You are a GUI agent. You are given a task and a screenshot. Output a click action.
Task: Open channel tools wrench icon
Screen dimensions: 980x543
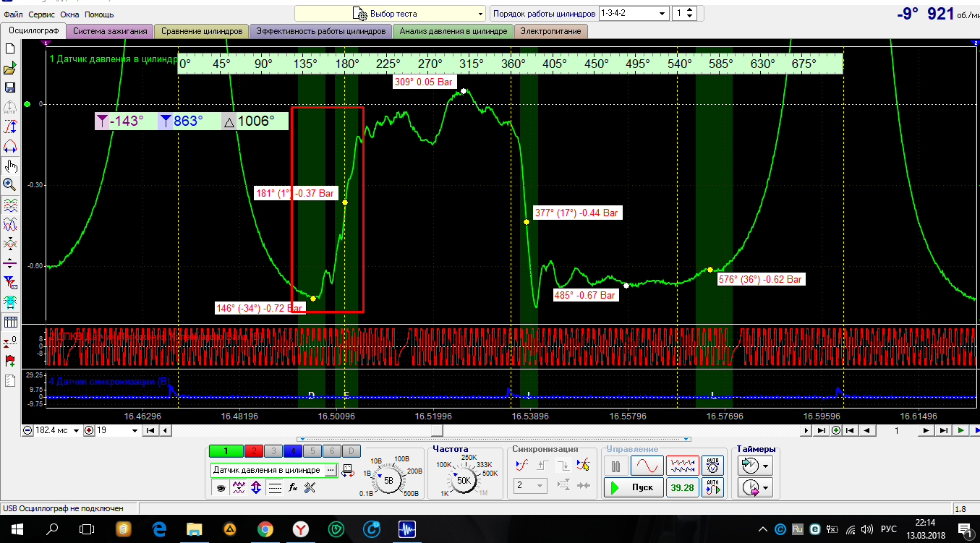311,488
